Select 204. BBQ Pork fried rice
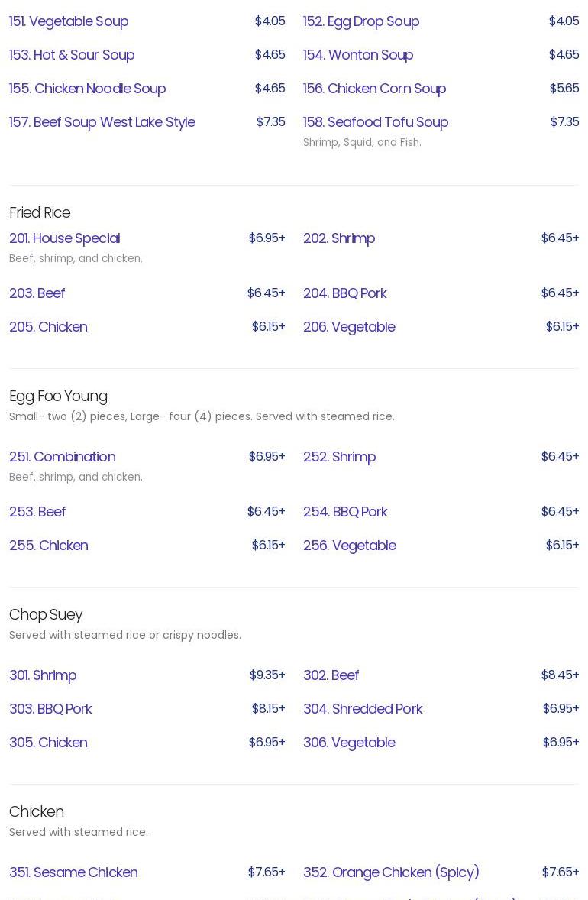This screenshot has height=900, width=588. [344, 293]
